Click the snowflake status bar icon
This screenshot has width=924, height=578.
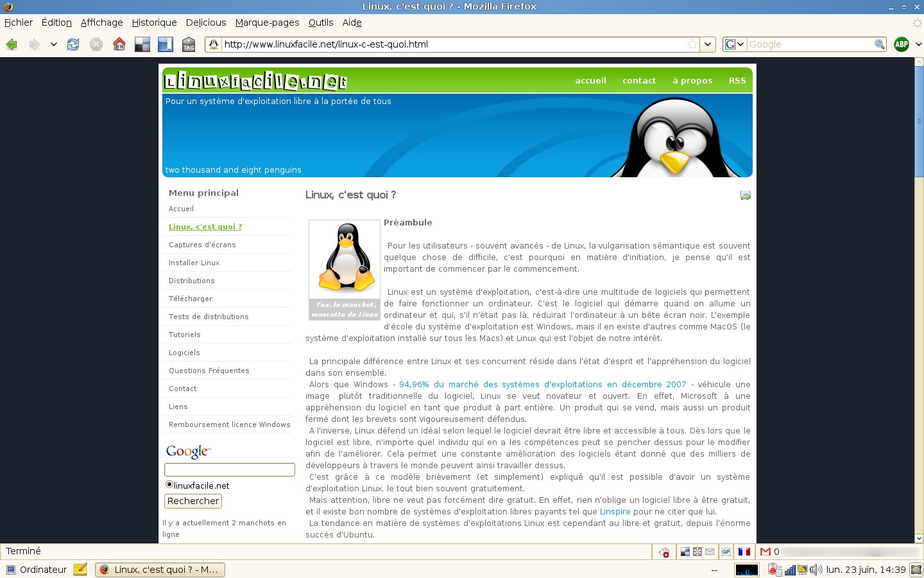697,552
